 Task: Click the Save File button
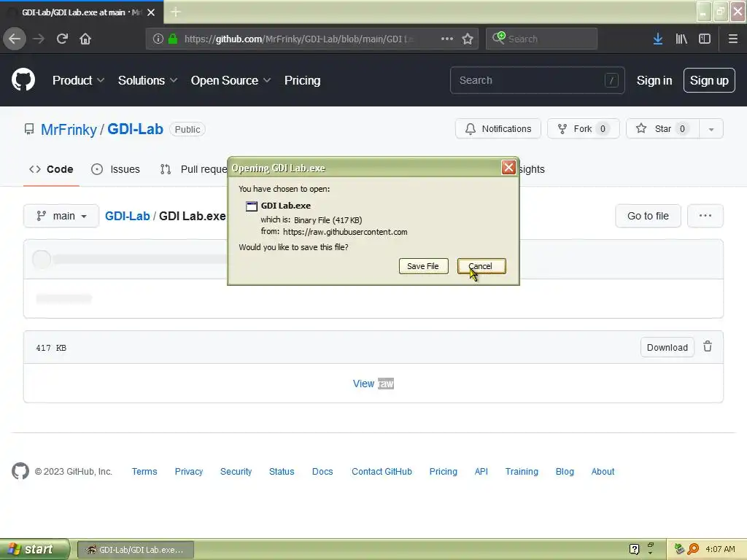[x=423, y=266]
